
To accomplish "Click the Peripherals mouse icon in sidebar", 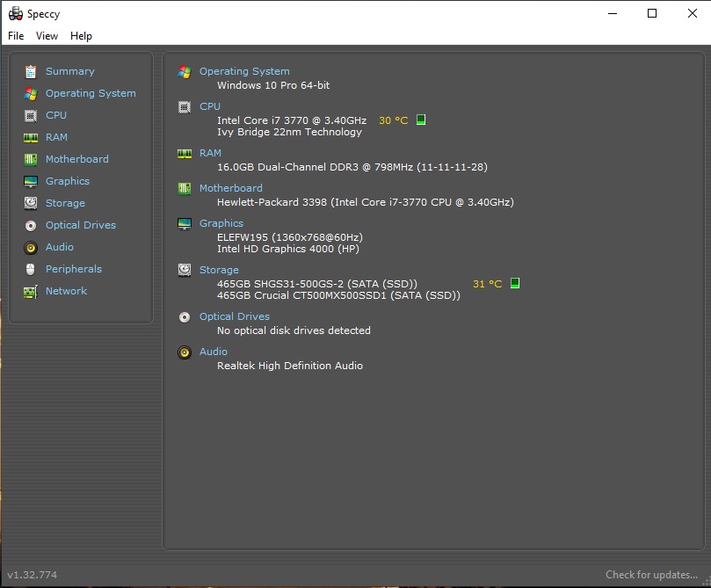I will click(x=31, y=270).
